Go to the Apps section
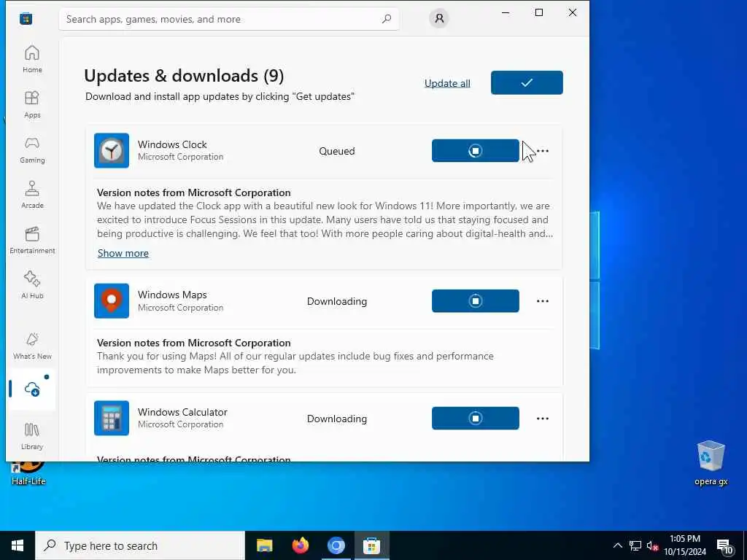The image size is (747, 560). 32,104
